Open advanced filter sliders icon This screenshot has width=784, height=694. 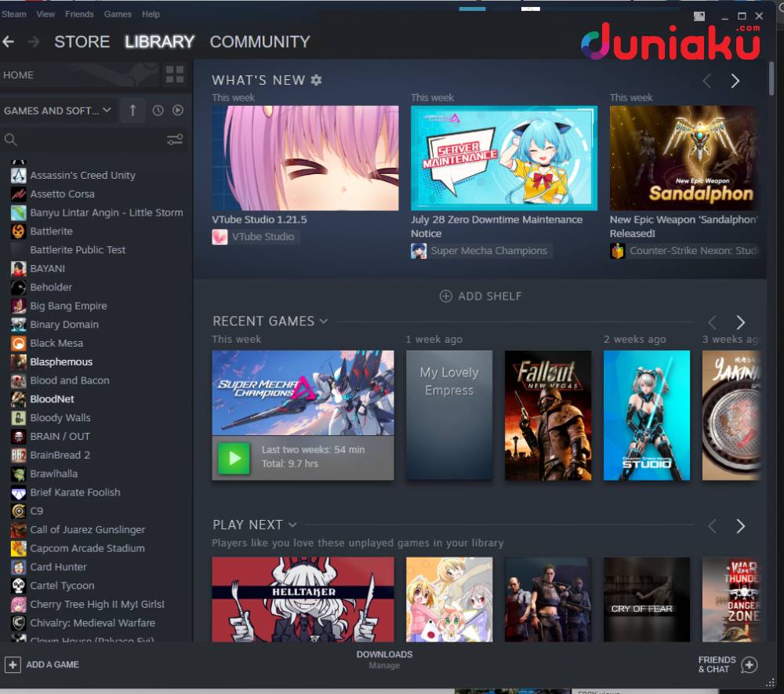click(175, 140)
